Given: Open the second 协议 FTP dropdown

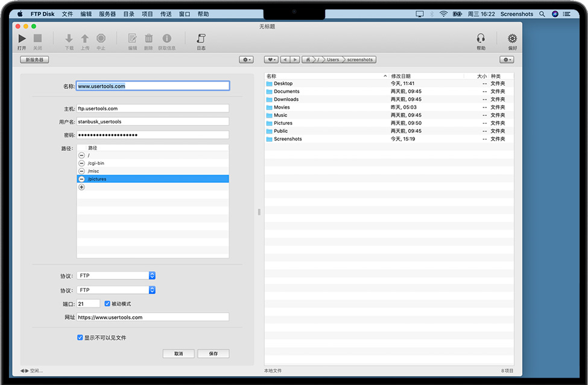Looking at the screenshot, I should (152, 290).
